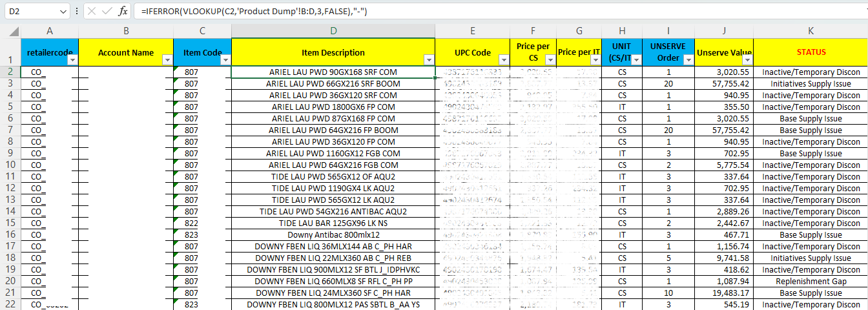868x310 pixels.
Task: Click Unserve Value cell 2,889.26
Action: pos(724,211)
